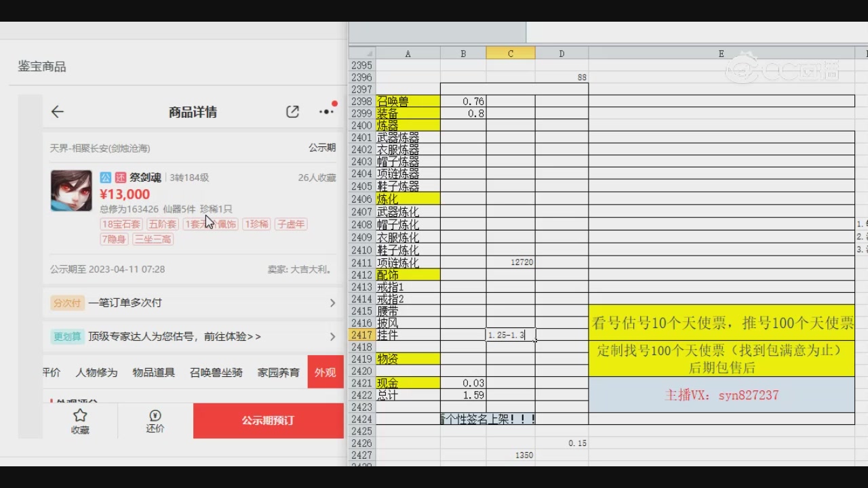Click the 五阶套 tag
The height and width of the screenshot is (488, 868).
coord(163,224)
